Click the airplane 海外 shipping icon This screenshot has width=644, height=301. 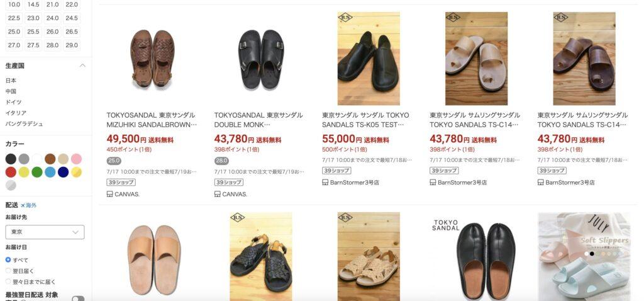[23, 205]
